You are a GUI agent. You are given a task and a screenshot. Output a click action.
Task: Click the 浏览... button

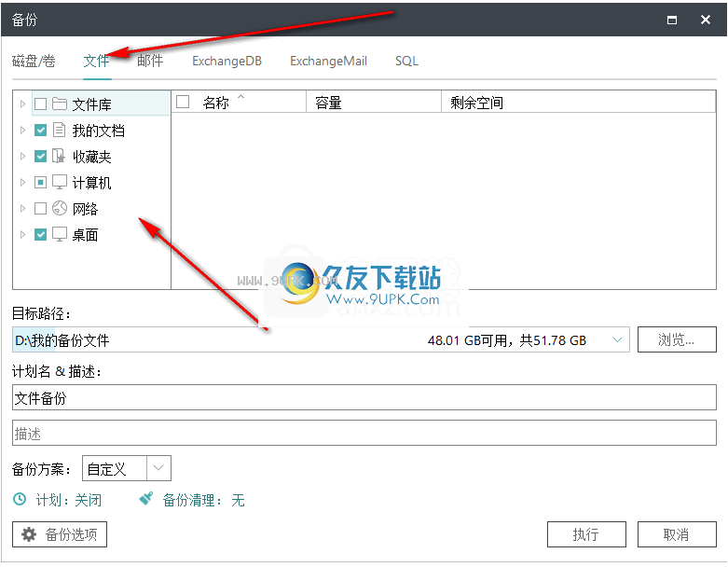pyautogui.click(x=677, y=339)
